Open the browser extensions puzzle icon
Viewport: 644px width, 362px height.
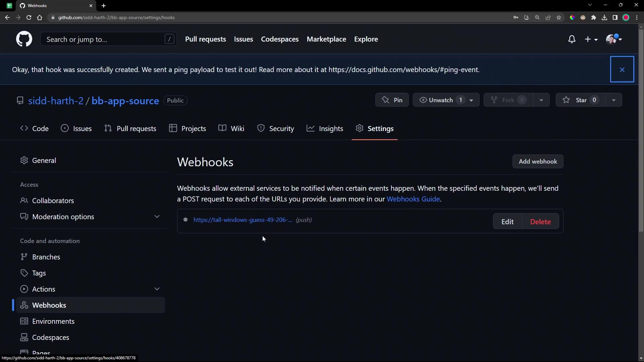pos(594,17)
